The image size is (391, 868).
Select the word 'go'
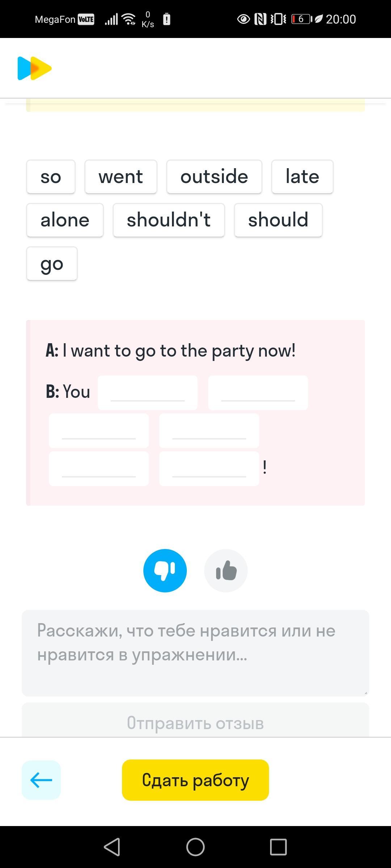tap(52, 264)
